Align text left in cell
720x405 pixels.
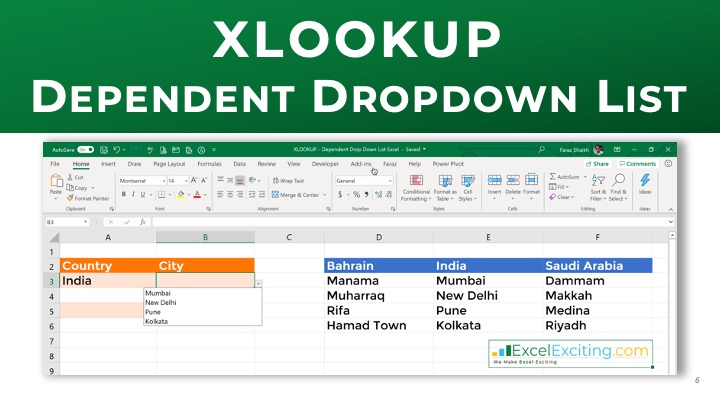click(x=220, y=195)
